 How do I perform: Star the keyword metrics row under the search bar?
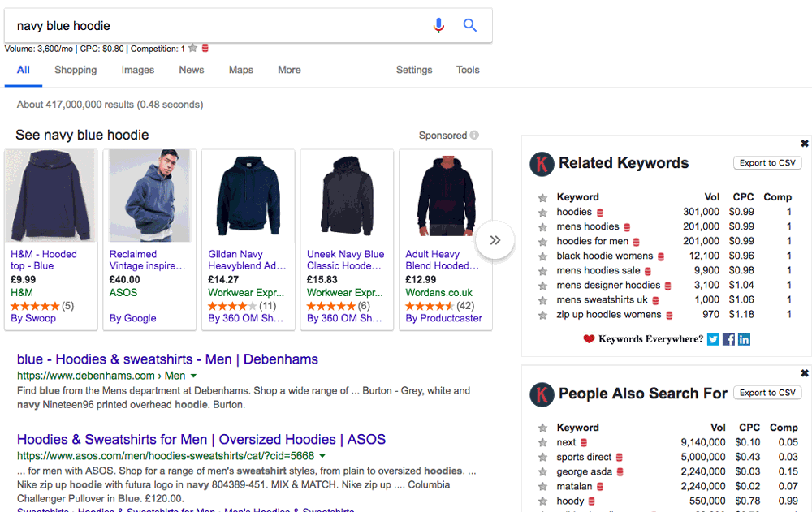[x=192, y=48]
